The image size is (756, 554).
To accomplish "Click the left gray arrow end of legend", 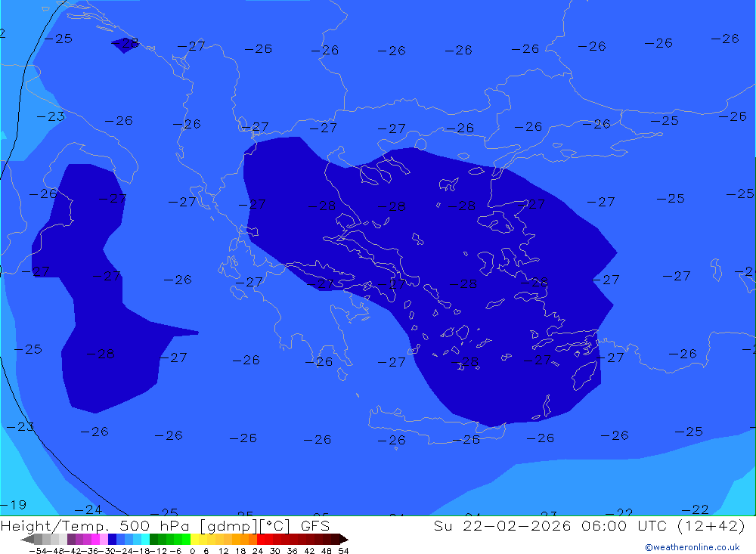I will pos(27,540).
